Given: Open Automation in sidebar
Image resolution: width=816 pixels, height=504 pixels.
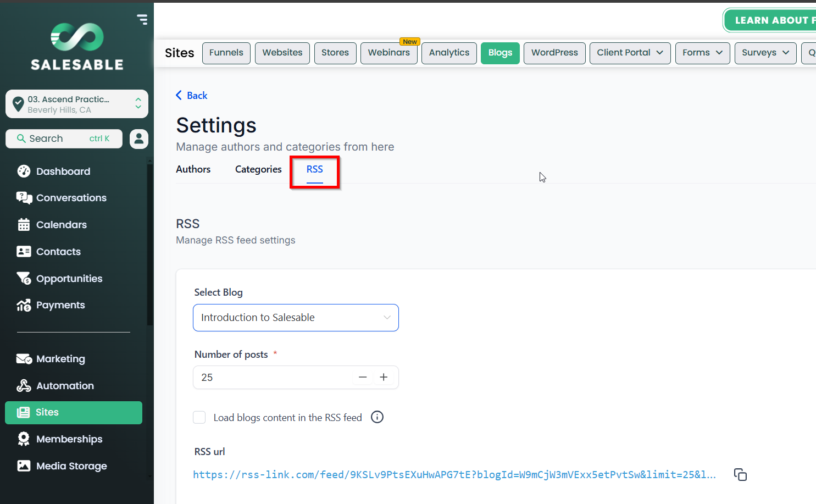Looking at the screenshot, I should click(x=65, y=386).
